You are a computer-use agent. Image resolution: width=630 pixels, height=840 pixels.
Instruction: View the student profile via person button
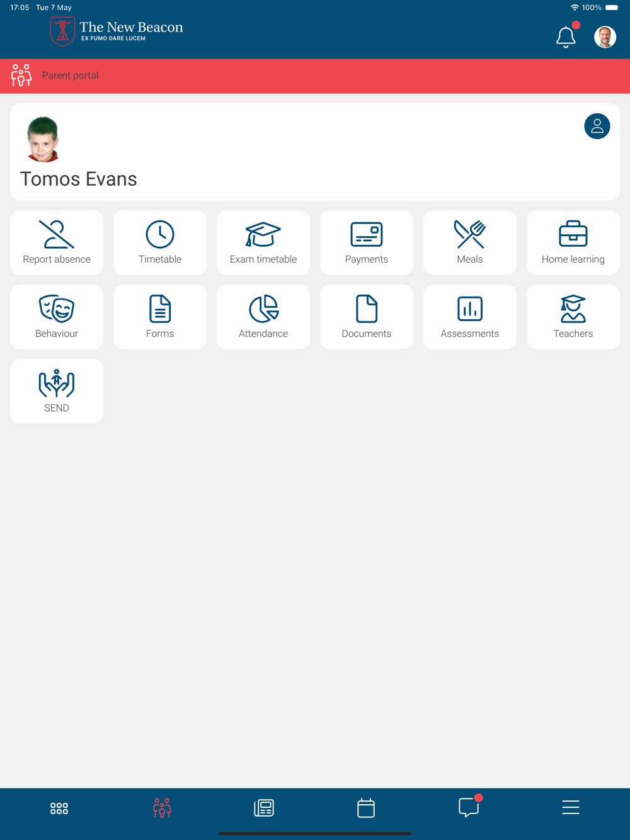tap(597, 126)
